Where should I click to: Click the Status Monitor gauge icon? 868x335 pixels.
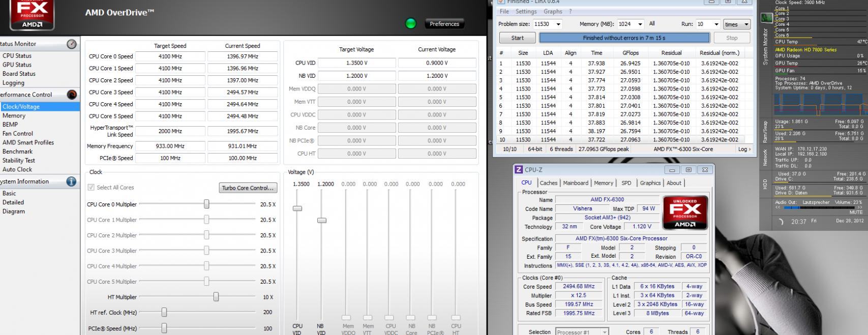tap(72, 44)
